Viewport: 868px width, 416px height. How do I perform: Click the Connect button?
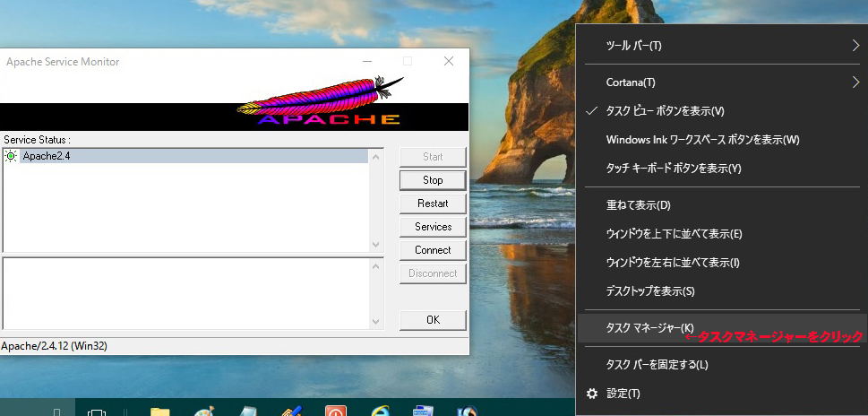(433, 250)
